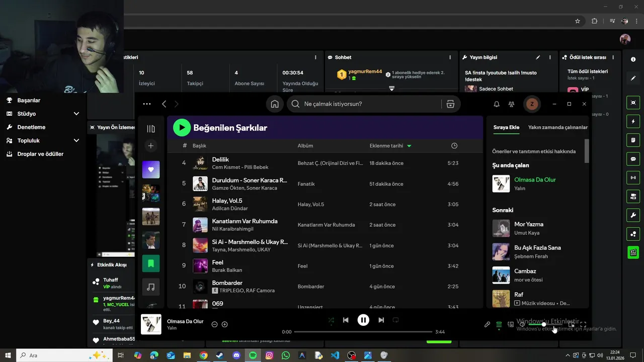
Task: Open Spotify home button
Action: pos(275,104)
